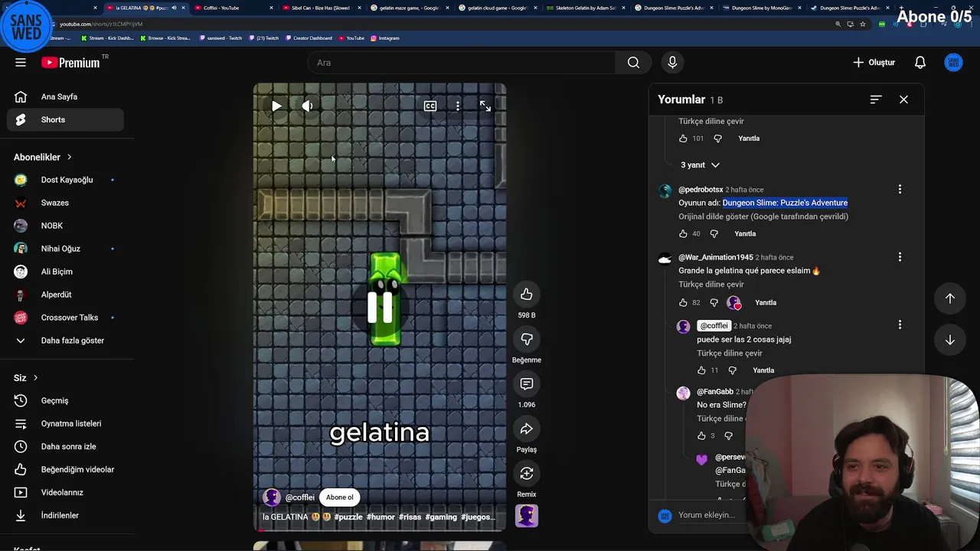Image resolution: width=980 pixels, height=551 pixels.
Task: Dislike the comment with 101 likes
Action: pyautogui.click(x=717, y=139)
